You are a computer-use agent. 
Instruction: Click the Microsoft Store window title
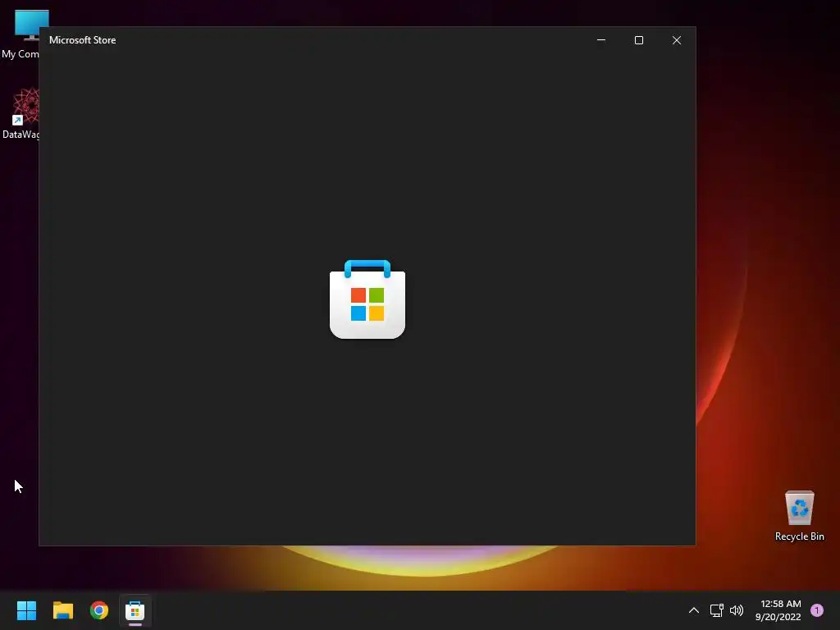(83, 40)
